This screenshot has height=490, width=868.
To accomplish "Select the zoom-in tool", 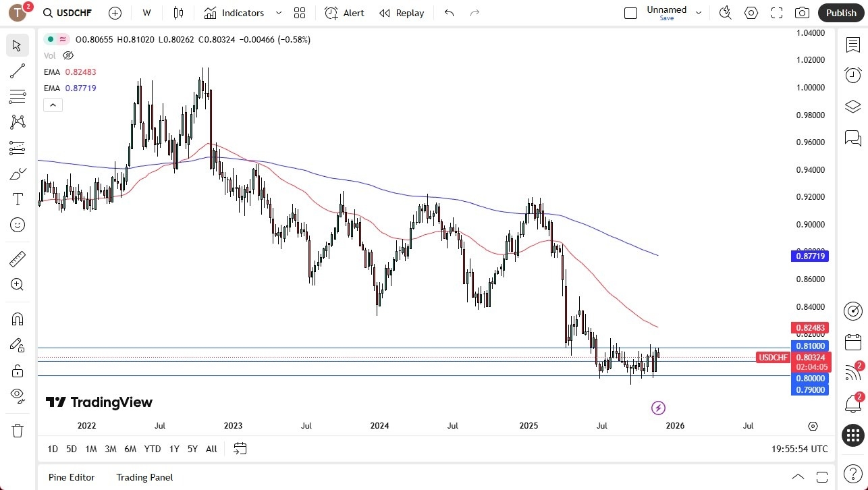I will click(x=18, y=285).
